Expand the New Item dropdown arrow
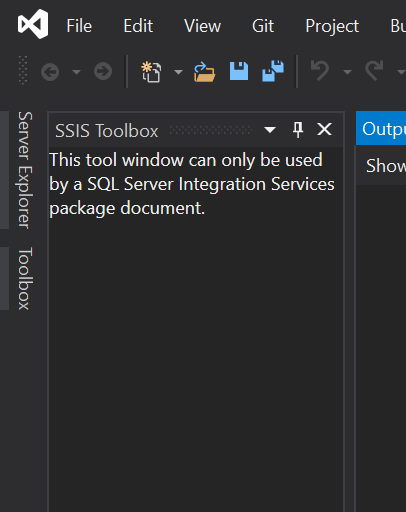Image resolution: width=406 pixels, height=512 pixels. (x=178, y=71)
